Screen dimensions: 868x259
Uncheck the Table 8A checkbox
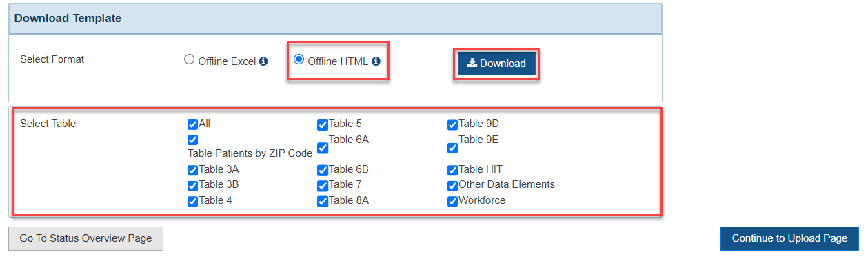[322, 202]
